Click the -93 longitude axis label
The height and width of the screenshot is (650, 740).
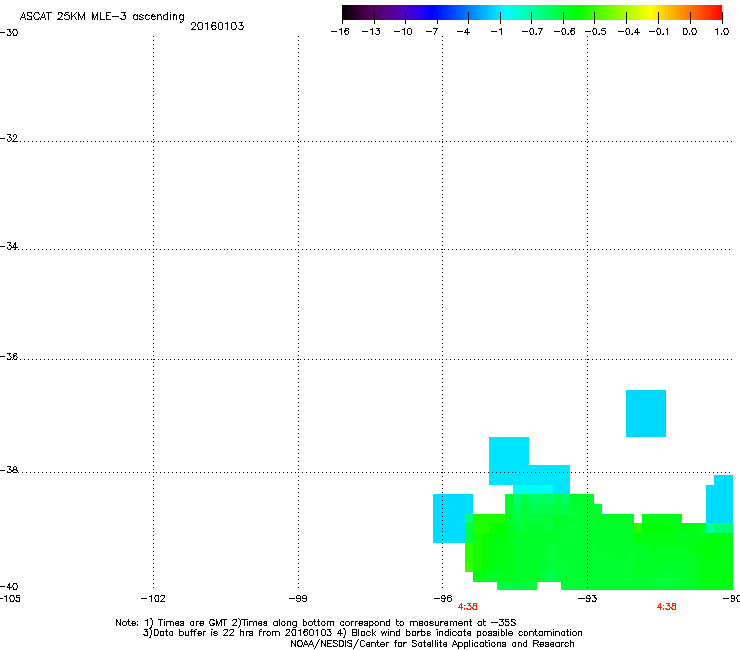coord(588,599)
